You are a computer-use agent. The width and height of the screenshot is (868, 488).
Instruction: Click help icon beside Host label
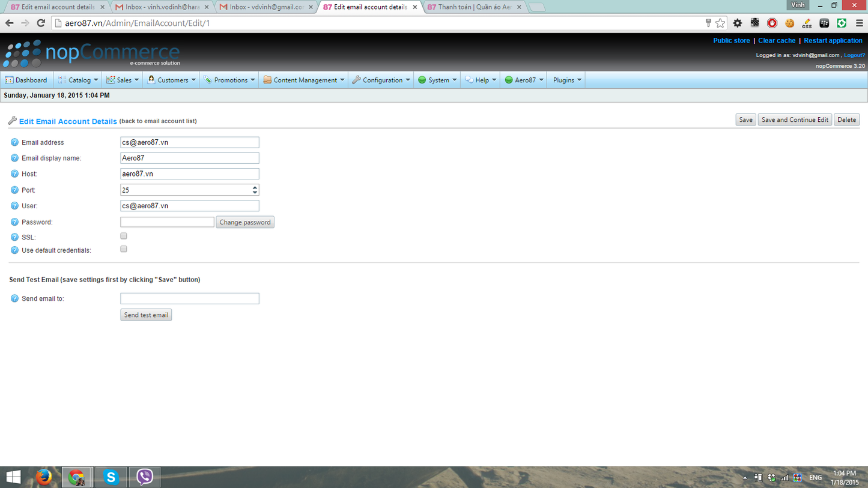coord(14,174)
